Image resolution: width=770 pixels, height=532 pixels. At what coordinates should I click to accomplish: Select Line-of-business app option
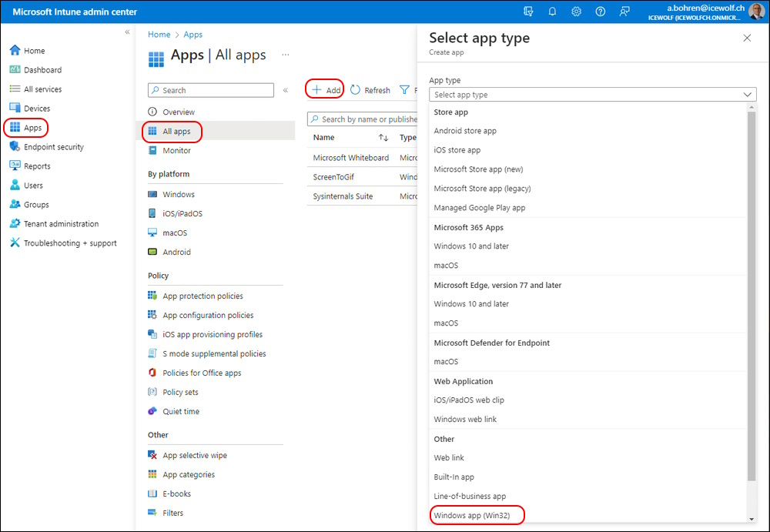point(470,496)
